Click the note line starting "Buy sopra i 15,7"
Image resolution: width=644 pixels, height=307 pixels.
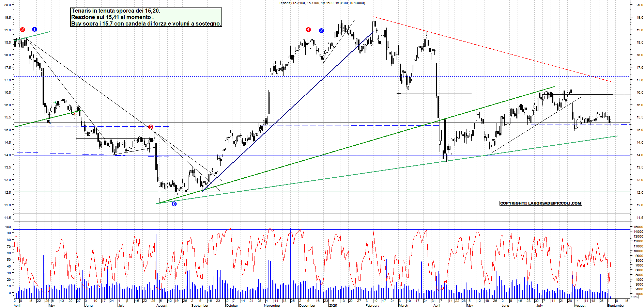[x=146, y=23]
